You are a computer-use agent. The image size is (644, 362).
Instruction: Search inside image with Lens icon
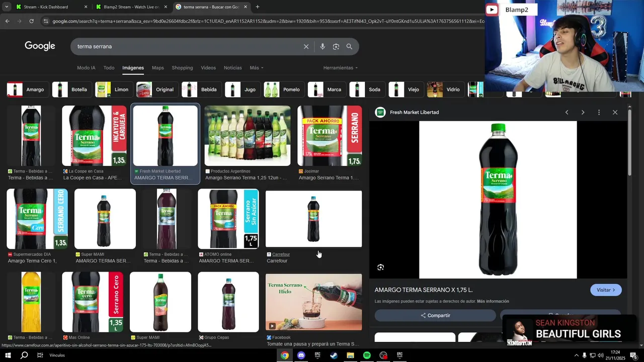[x=381, y=267]
